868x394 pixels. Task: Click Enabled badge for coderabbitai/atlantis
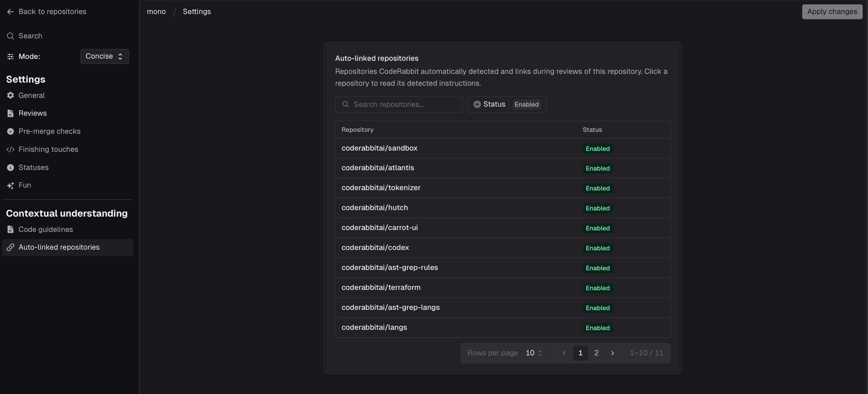[x=597, y=168]
